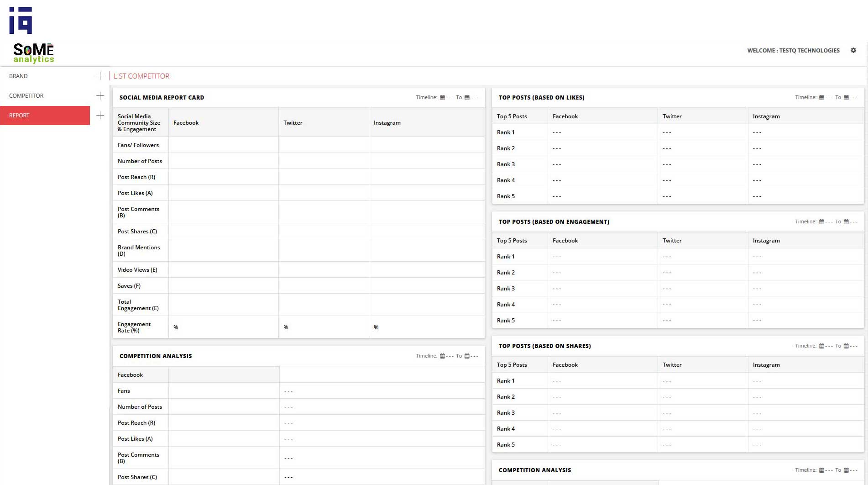This screenshot has height=485, width=868.
Task: Click Post Reach (R) in Social Media Report Card
Action: point(136,177)
